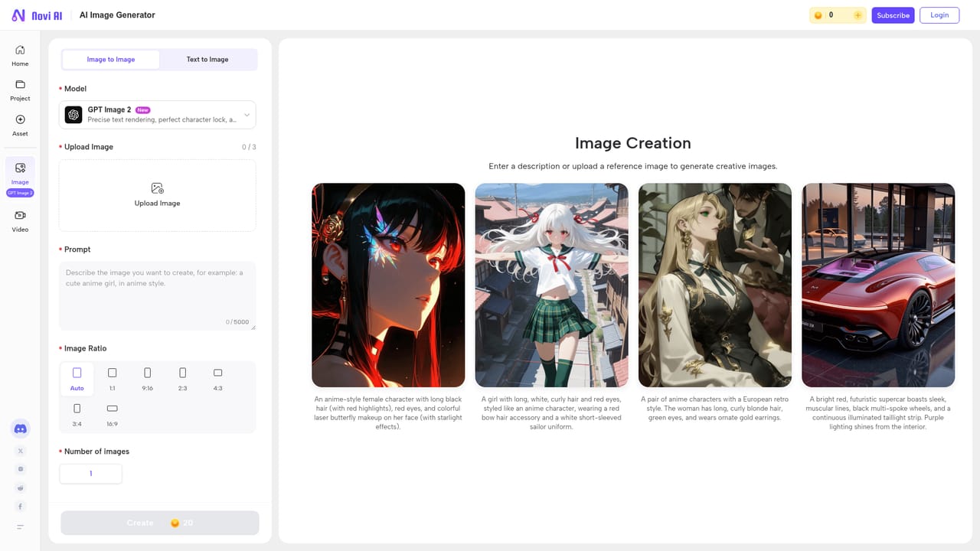The height and width of the screenshot is (551, 980).
Task: Pick the 4:3 image ratio
Action: [x=217, y=379]
